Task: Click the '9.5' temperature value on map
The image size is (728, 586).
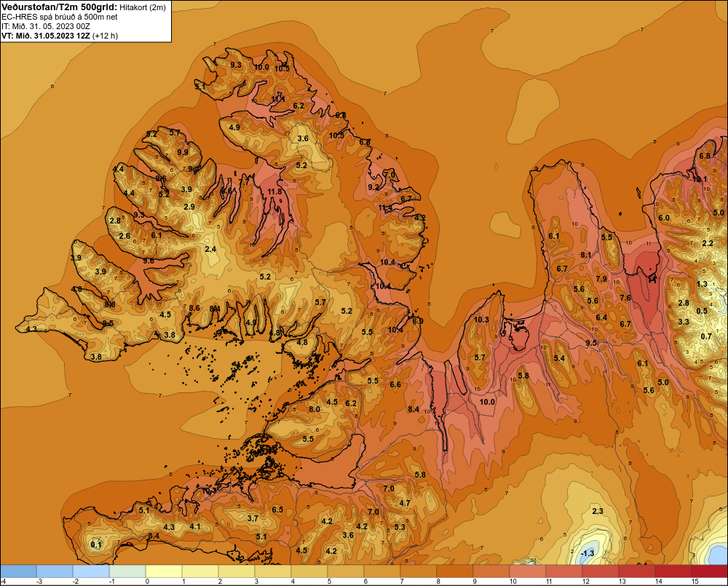Action: click(x=591, y=343)
